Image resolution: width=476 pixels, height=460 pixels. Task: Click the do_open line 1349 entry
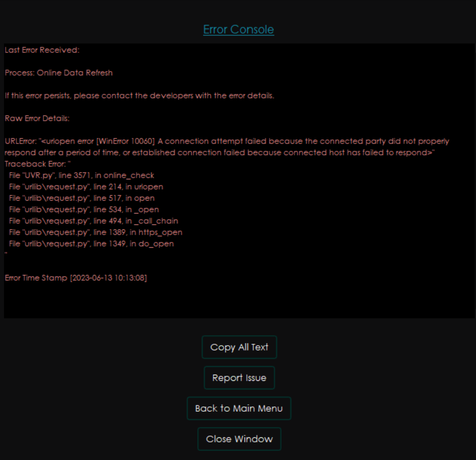point(88,244)
